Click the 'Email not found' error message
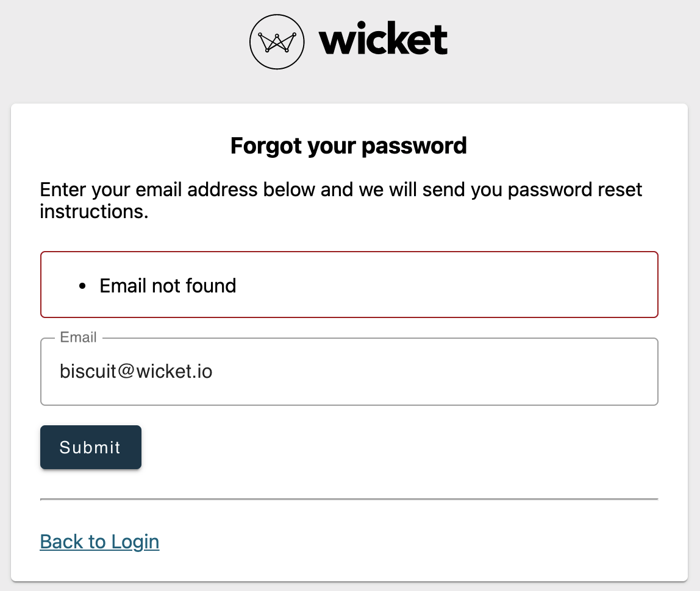 (x=168, y=286)
